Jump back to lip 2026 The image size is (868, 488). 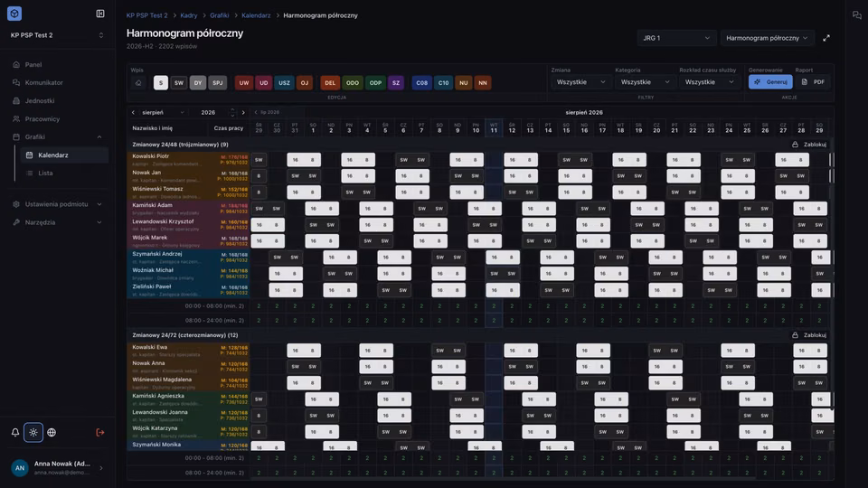pyautogui.click(x=268, y=112)
